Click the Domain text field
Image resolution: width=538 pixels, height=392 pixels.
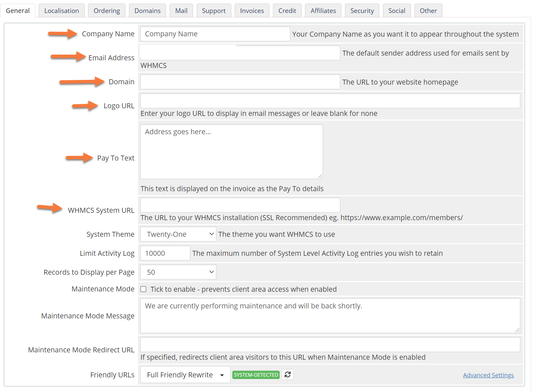[x=240, y=82]
